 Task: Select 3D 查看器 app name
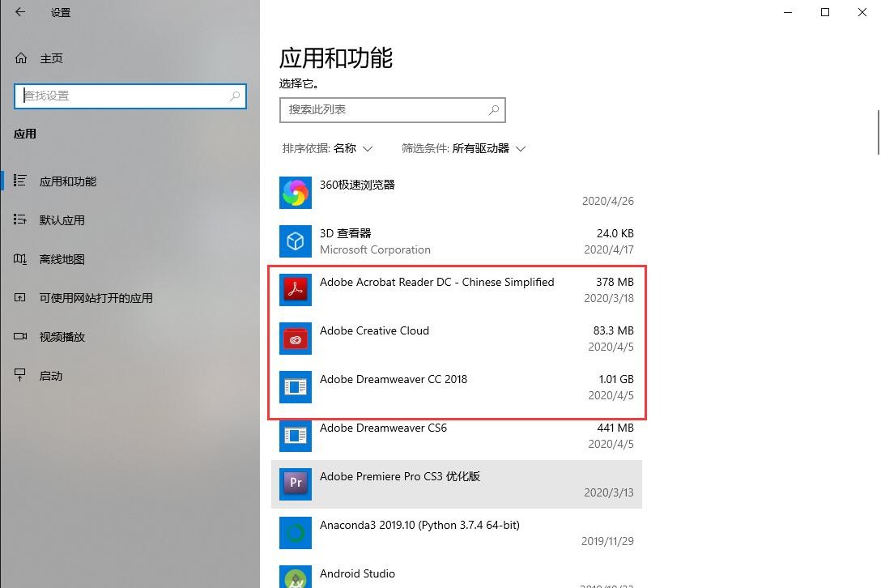pyautogui.click(x=346, y=233)
